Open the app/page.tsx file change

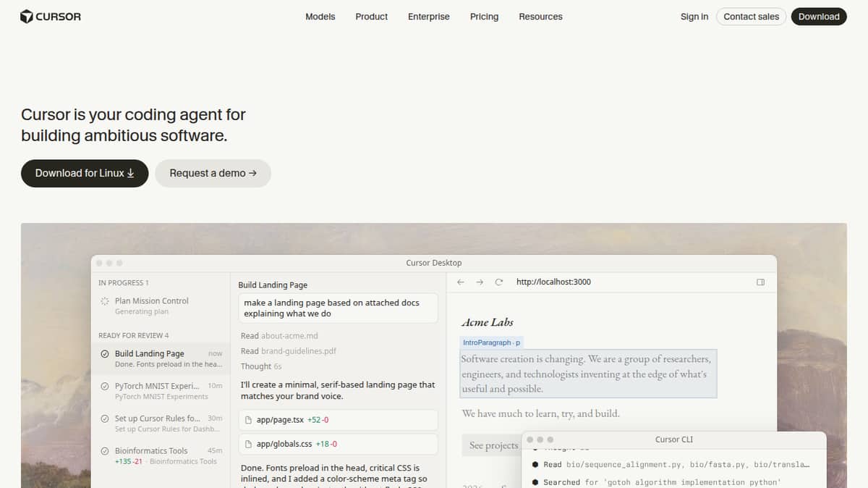click(x=338, y=420)
